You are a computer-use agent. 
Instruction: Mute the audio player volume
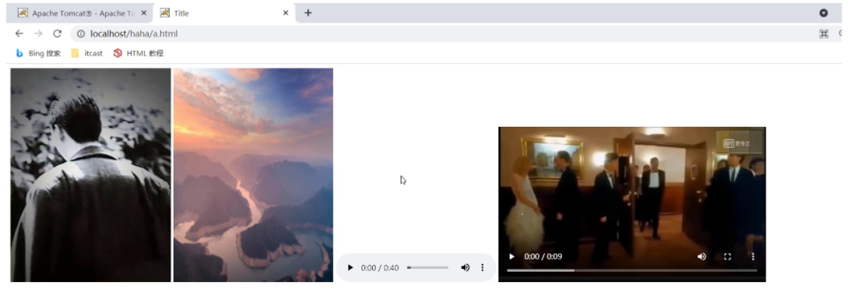point(465,268)
